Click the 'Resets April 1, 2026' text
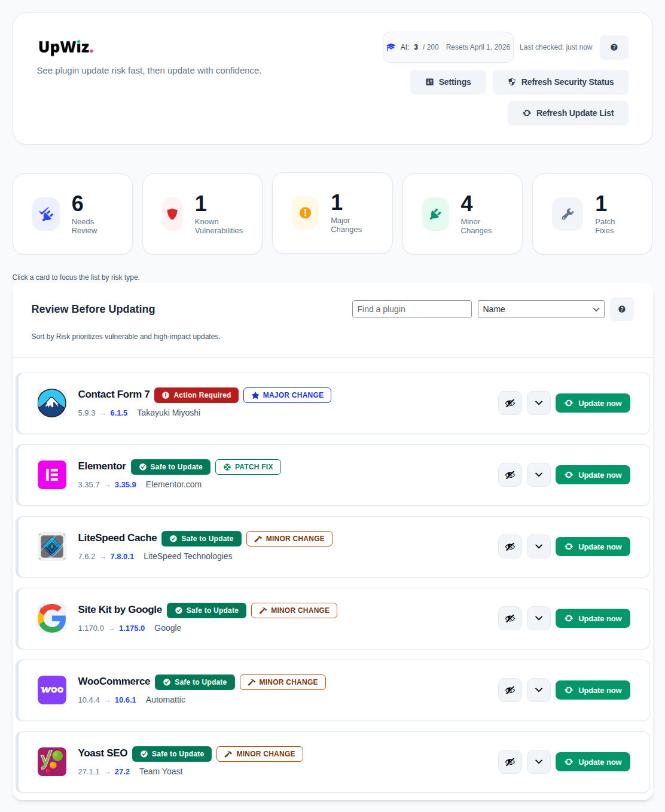This screenshot has height=812, width=665. tap(478, 47)
